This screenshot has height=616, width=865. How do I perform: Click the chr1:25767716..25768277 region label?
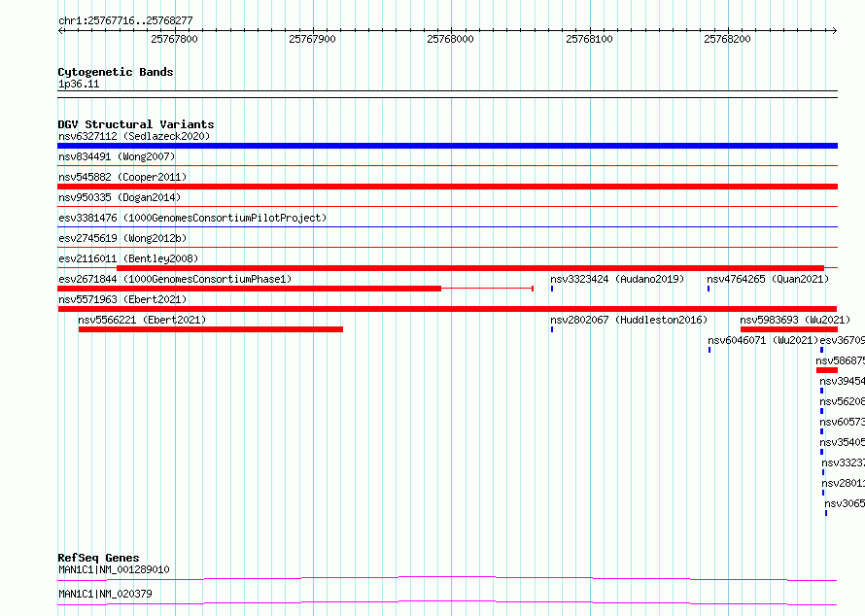(125, 20)
